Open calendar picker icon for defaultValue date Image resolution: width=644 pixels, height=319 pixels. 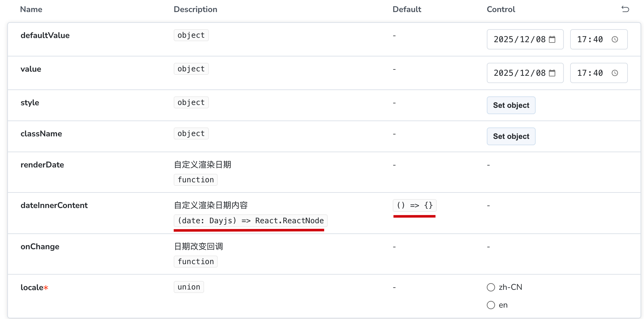click(x=552, y=39)
